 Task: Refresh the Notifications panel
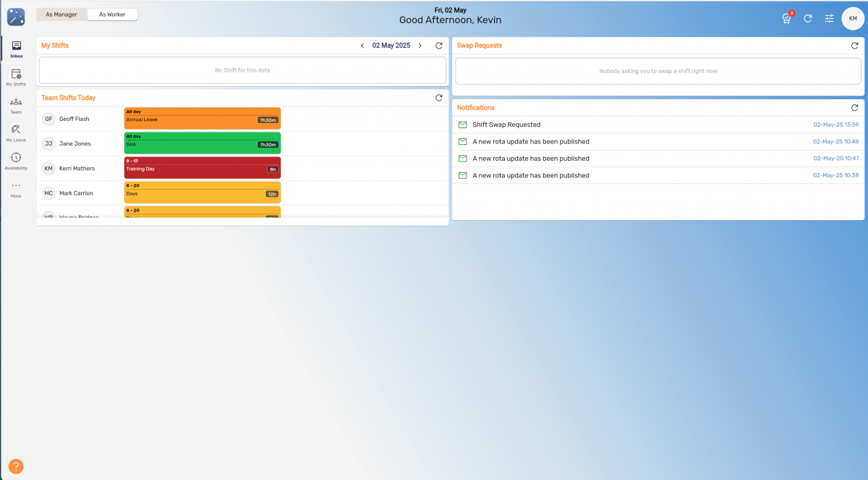[x=854, y=107]
